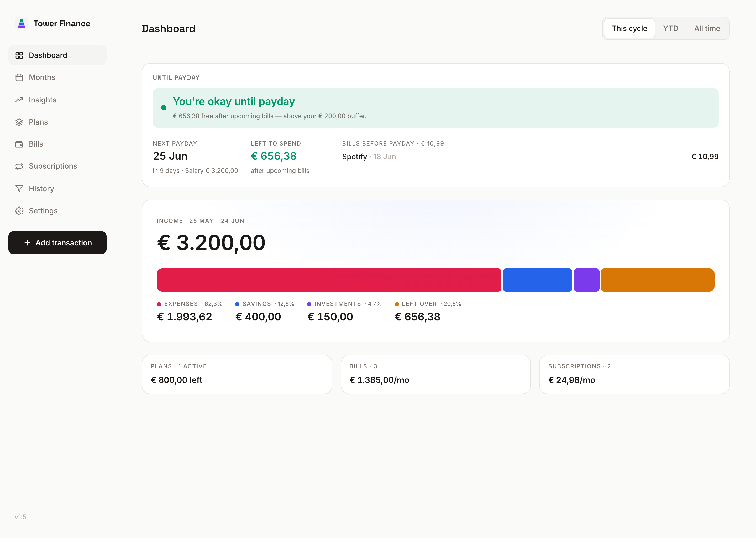Image resolution: width=756 pixels, height=538 pixels.
Task: Click the '€ 24,98/mo' subscriptions value
Action: point(572,380)
